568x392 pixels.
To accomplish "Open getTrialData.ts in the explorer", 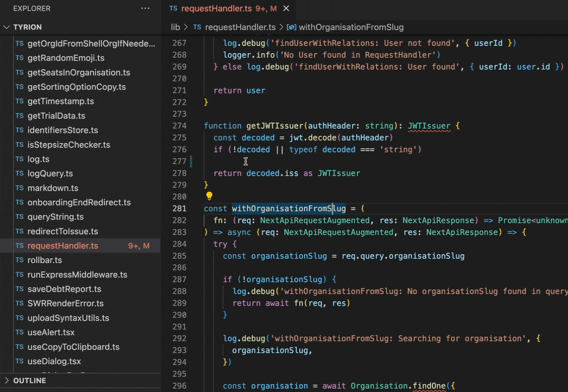I will (x=56, y=116).
